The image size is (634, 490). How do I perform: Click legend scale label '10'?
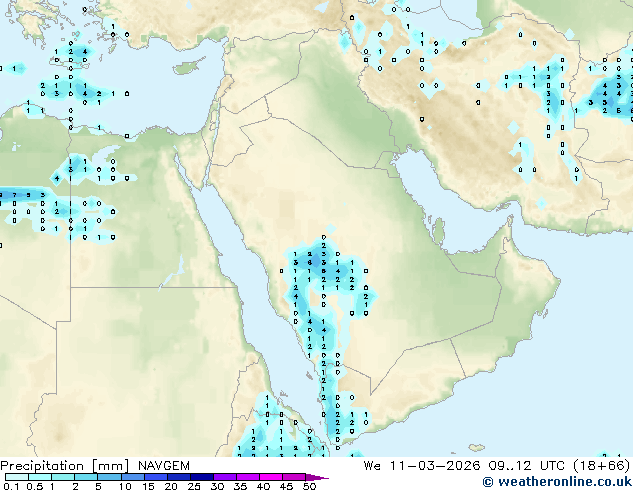125,486
